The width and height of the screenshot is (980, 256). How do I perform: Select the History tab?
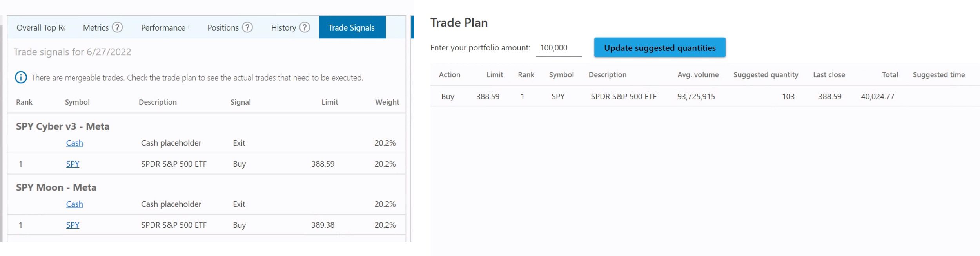click(x=283, y=28)
